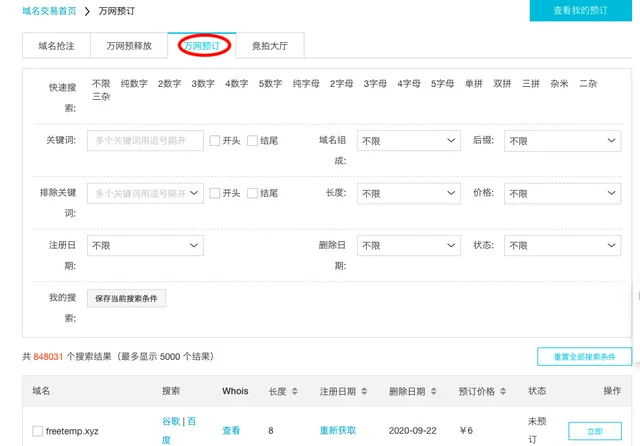Image resolution: width=640 pixels, height=446 pixels.
Task: Focus the 关键词 keyword input field
Action: [x=145, y=141]
